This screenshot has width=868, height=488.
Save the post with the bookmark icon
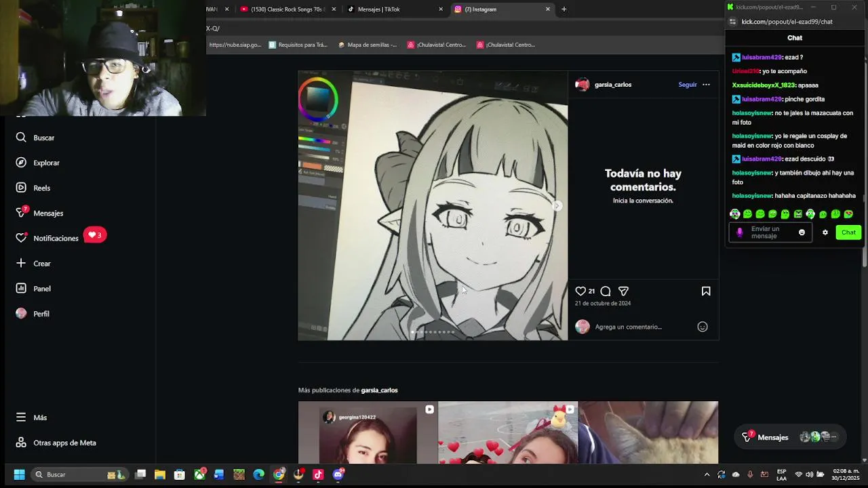(706, 291)
